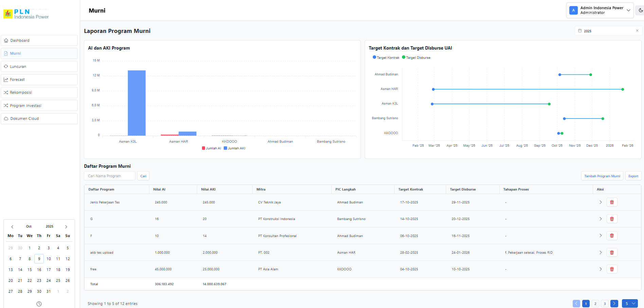Click the Export button
The height and width of the screenshot is (308, 644).
tap(633, 176)
